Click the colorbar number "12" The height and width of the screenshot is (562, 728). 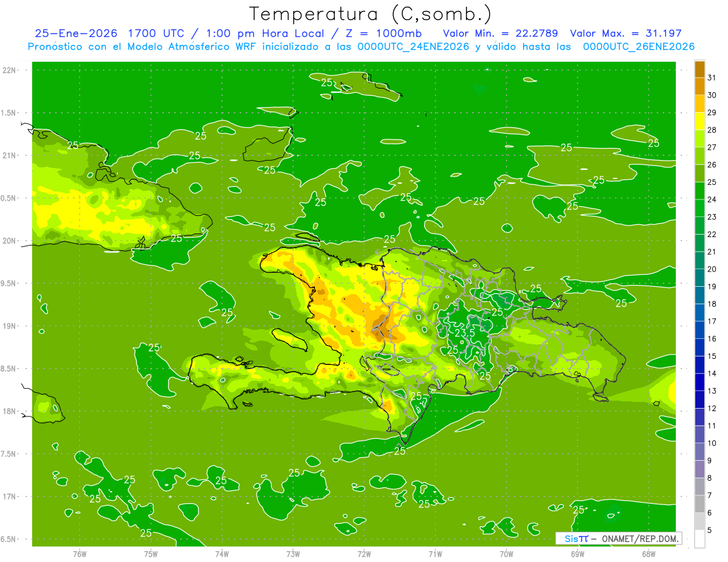click(712, 408)
